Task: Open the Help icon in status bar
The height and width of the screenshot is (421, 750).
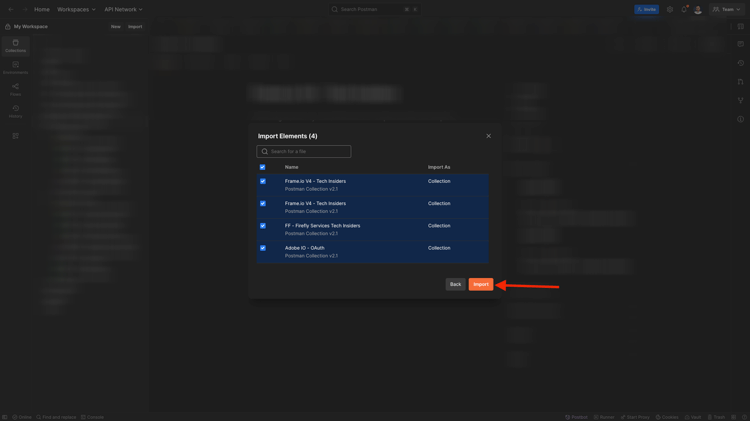Action: (x=744, y=417)
